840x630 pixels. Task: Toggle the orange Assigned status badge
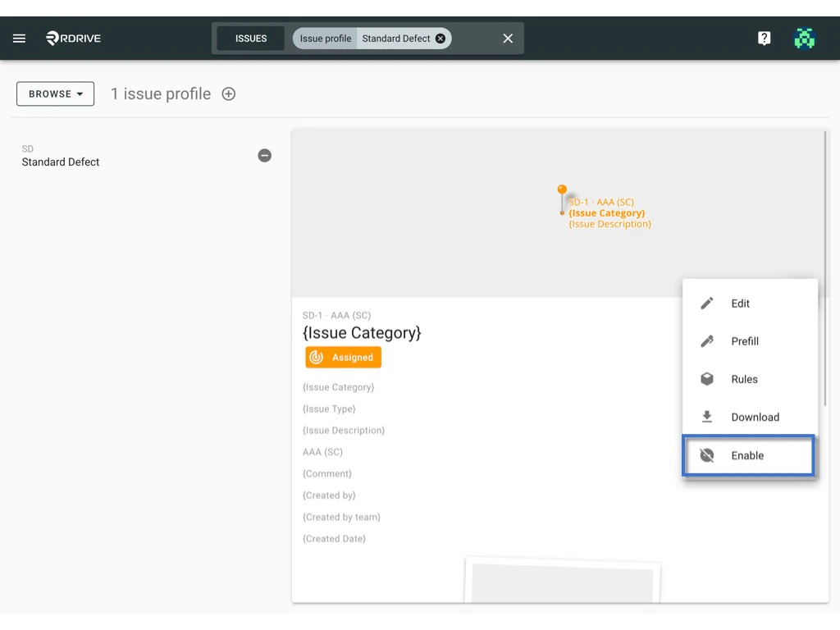pyautogui.click(x=343, y=357)
